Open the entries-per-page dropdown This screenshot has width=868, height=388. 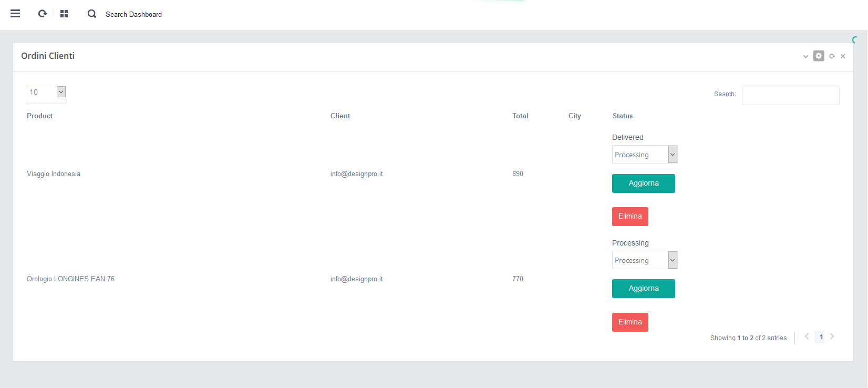click(46, 93)
